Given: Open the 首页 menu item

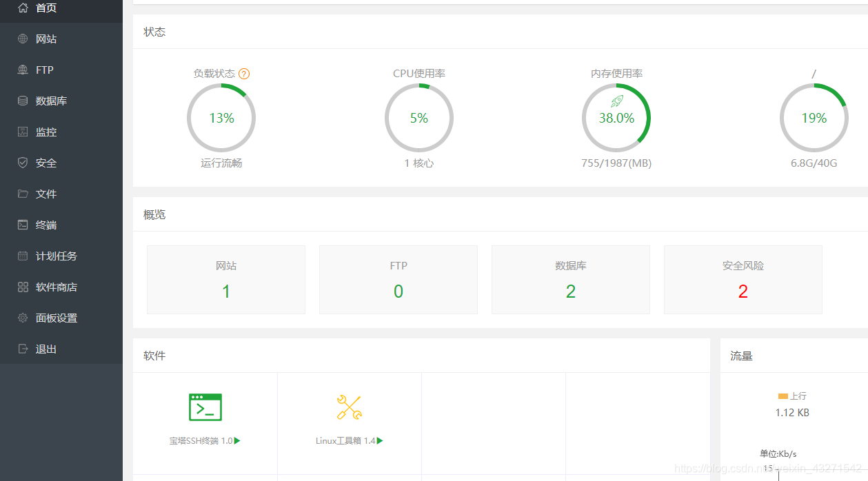Looking at the screenshot, I should [x=61, y=8].
